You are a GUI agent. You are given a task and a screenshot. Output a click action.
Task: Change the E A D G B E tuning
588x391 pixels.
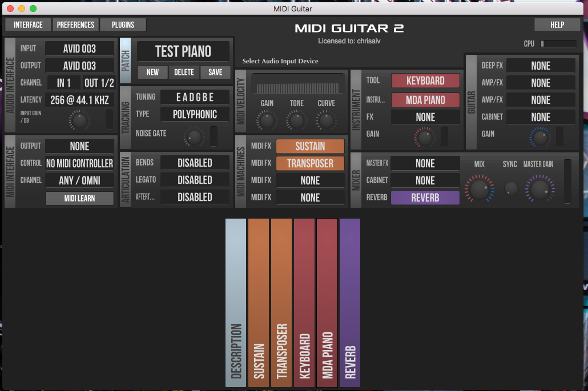point(195,97)
